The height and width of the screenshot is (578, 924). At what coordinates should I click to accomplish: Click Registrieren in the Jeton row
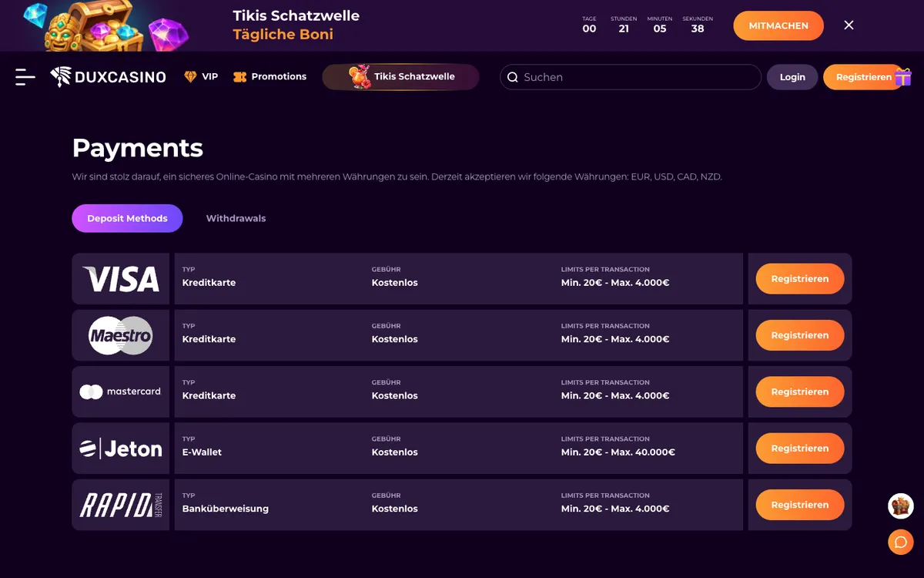click(x=800, y=449)
